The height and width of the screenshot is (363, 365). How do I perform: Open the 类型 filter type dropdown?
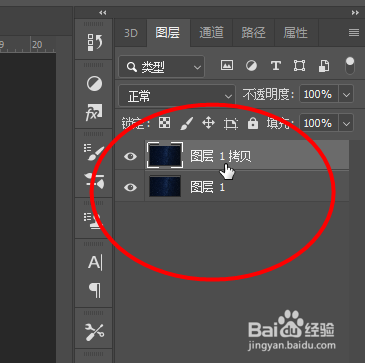(162, 67)
